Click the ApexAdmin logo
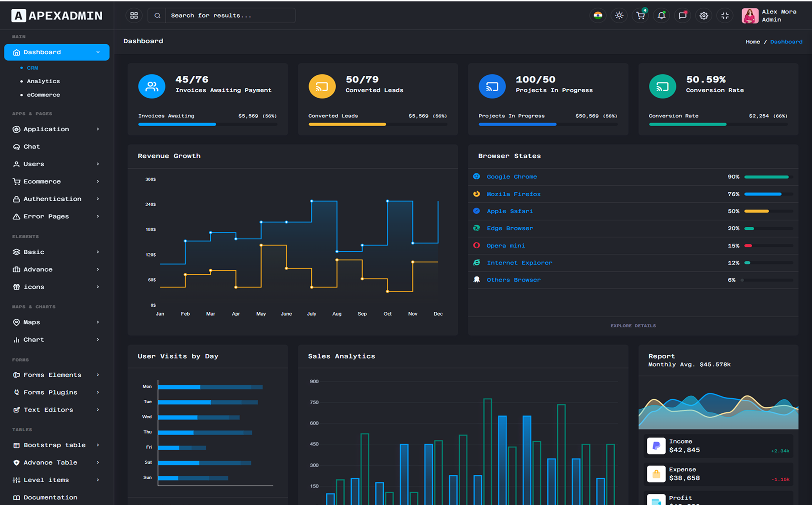812x505 pixels. click(x=57, y=16)
